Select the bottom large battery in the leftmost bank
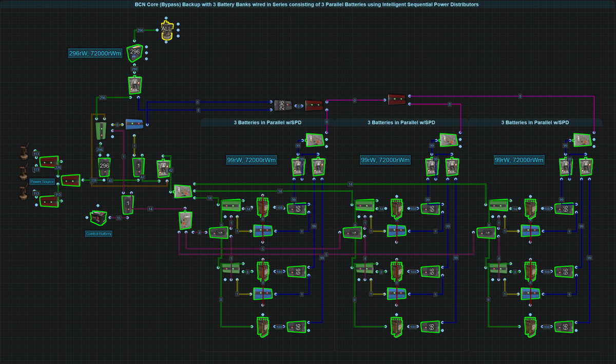Viewport: 616px width, 364px height. 263,327
